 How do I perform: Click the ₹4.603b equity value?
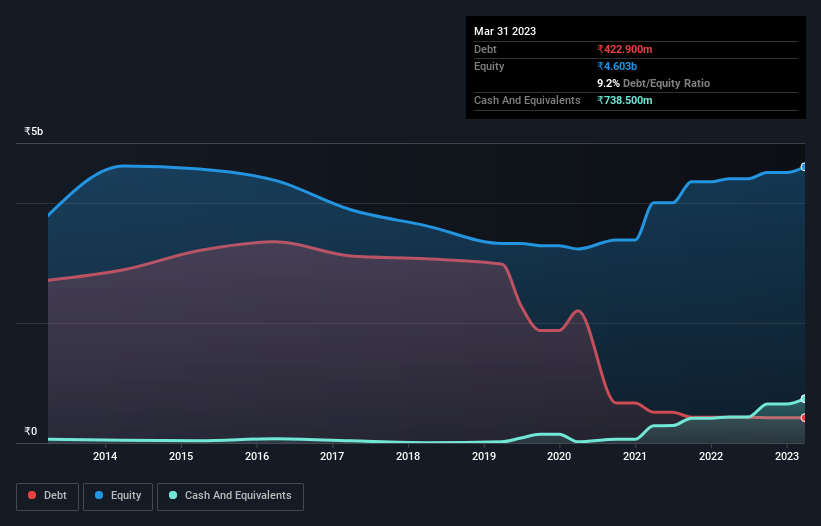click(617, 66)
